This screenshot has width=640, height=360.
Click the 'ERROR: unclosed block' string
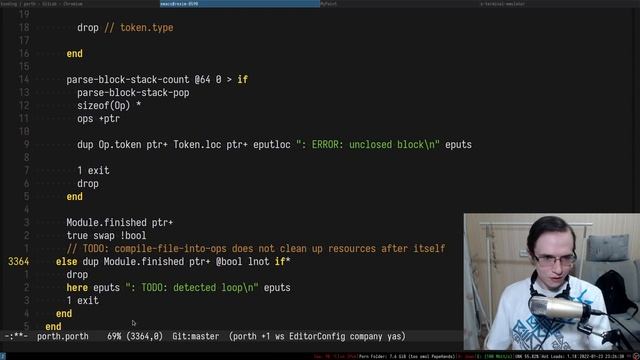367,144
